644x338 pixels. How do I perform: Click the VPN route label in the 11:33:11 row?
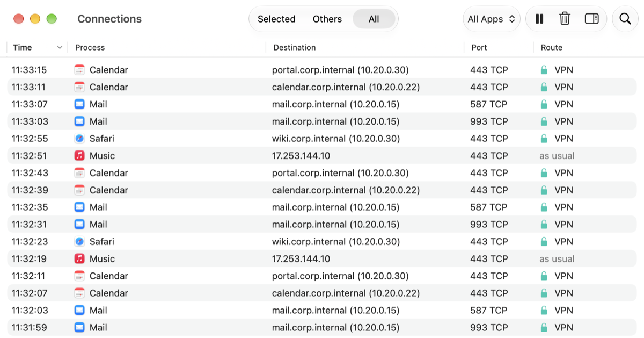[x=563, y=87]
